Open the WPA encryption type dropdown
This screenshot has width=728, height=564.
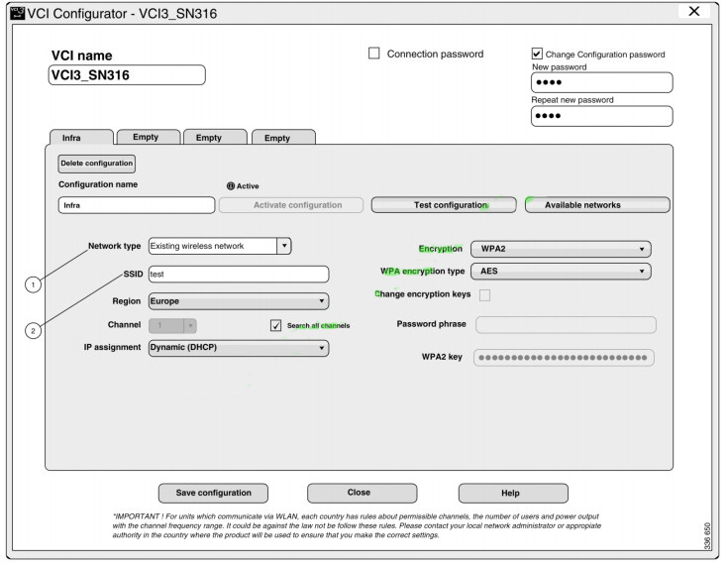(x=561, y=272)
